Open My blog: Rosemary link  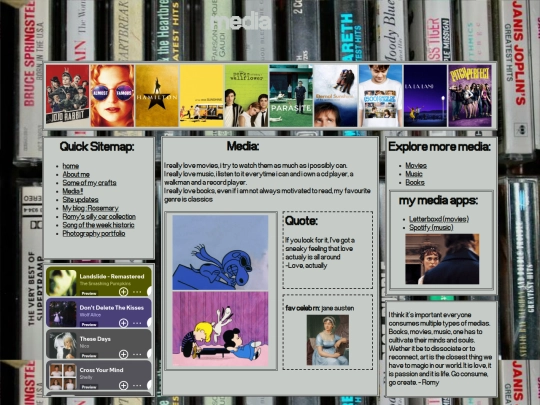90,208
